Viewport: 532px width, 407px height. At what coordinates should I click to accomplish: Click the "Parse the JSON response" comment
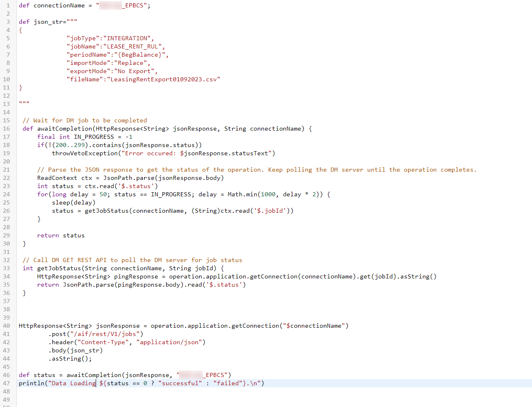257,170
